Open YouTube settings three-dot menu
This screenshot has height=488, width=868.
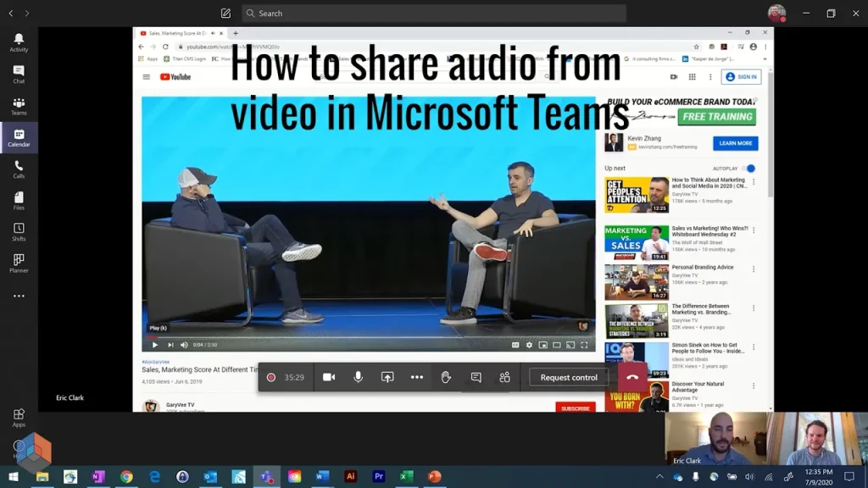coord(710,77)
